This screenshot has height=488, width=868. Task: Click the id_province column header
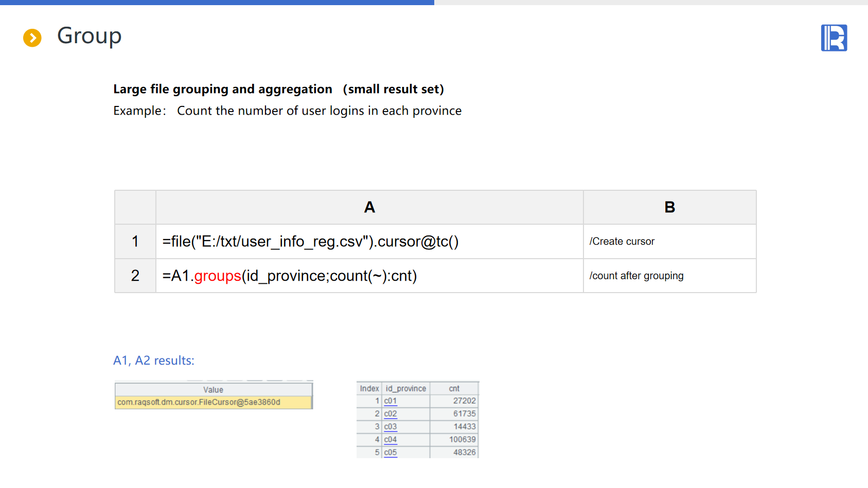pos(405,388)
